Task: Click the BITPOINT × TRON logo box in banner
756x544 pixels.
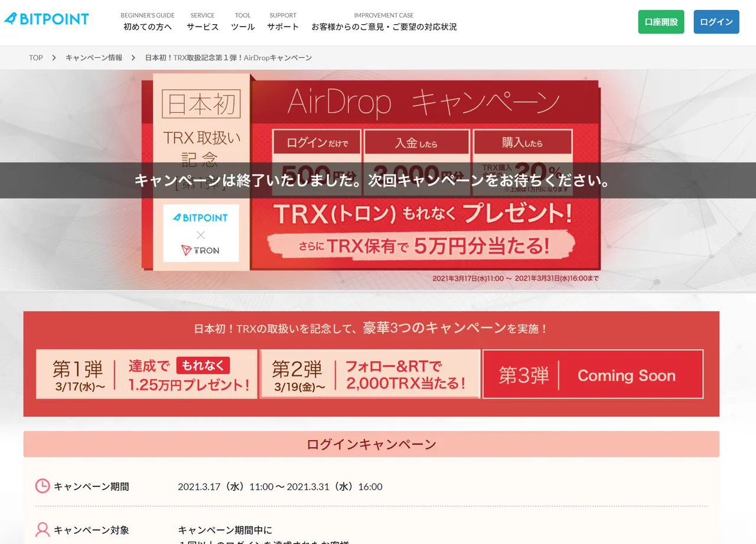Action: tap(201, 233)
